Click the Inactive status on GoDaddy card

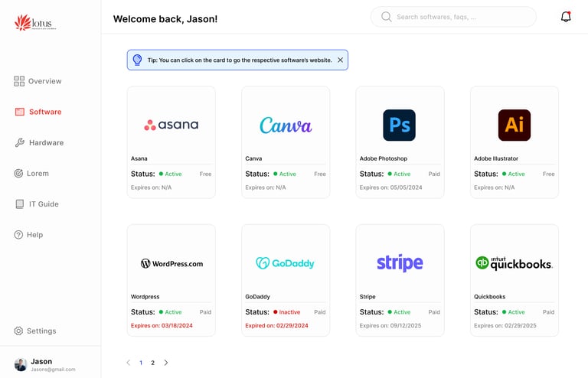(287, 312)
